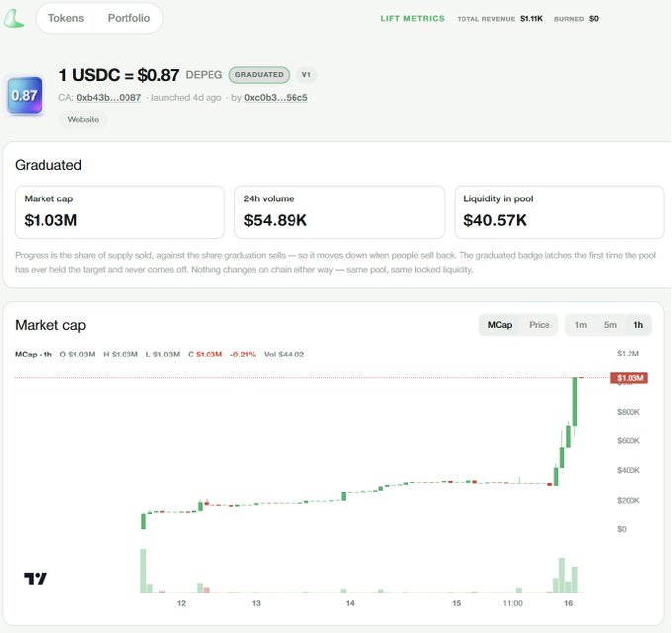Click the $400K axis label
672x633 pixels.
point(629,470)
